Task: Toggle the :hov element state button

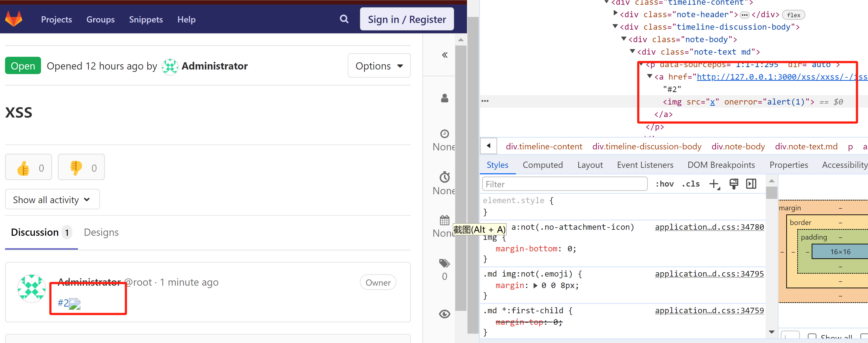Action: coord(664,184)
